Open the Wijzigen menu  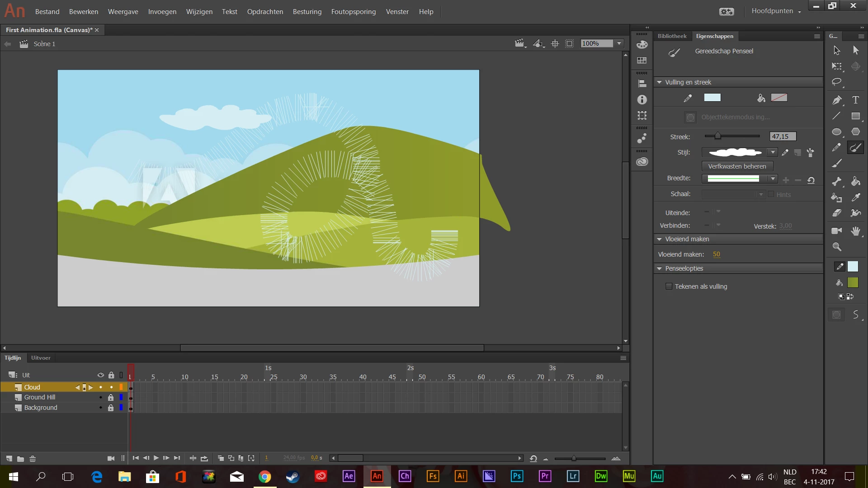pos(199,12)
